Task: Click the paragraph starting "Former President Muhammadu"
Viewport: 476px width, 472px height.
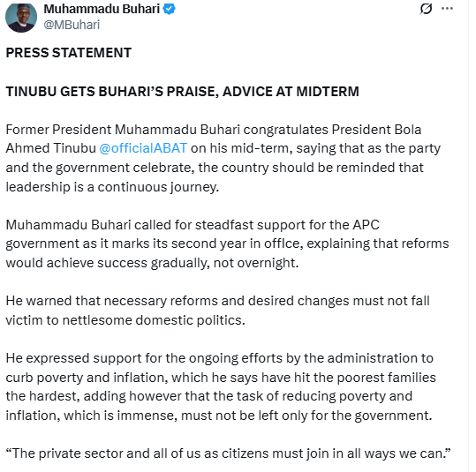Action: click(x=223, y=158)
